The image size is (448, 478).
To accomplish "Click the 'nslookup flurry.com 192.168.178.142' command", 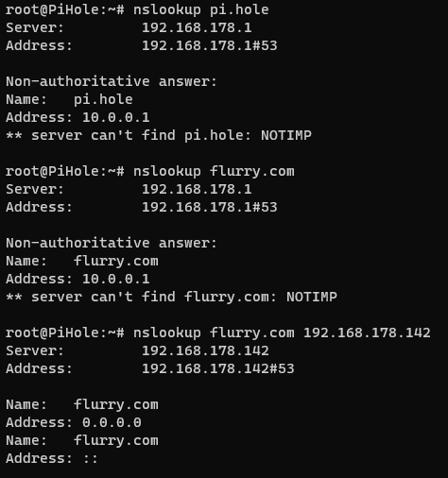I will [282, 333].
